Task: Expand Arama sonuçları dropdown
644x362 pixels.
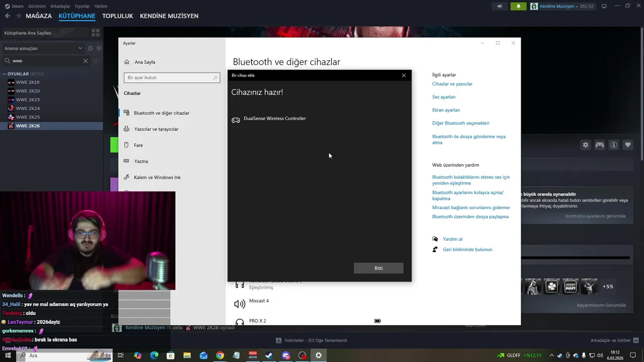Action: click(80, 48)
